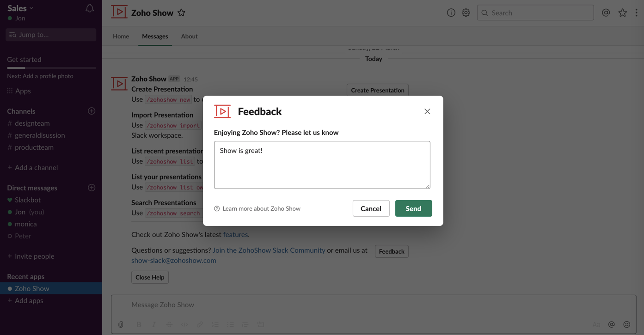Click the Direct messages section header
The image size is (644, 335).
[x=32, y=188]
